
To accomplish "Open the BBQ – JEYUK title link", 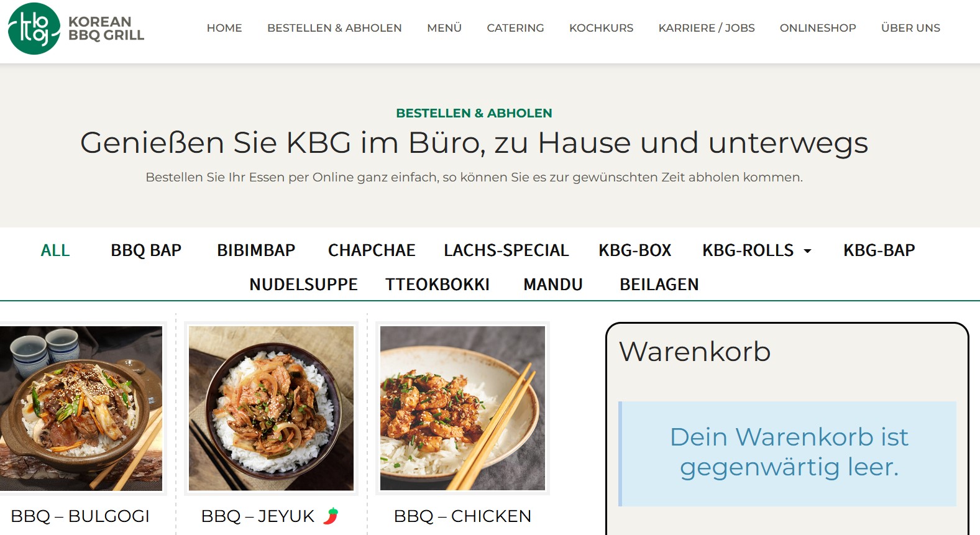I will coord(258,516).
